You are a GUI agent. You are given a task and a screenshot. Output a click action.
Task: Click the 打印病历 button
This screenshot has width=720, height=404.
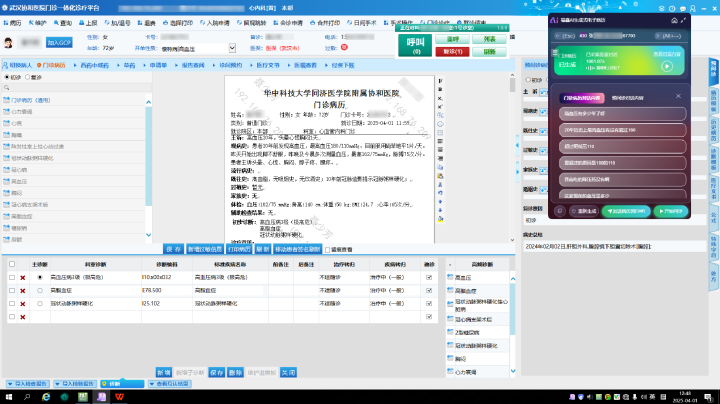239,249
